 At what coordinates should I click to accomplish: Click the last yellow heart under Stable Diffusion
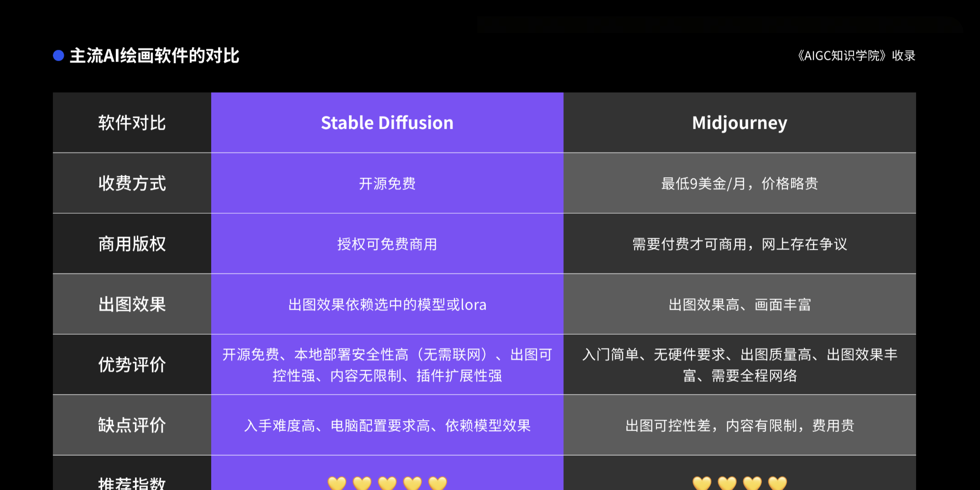point(438,483)
